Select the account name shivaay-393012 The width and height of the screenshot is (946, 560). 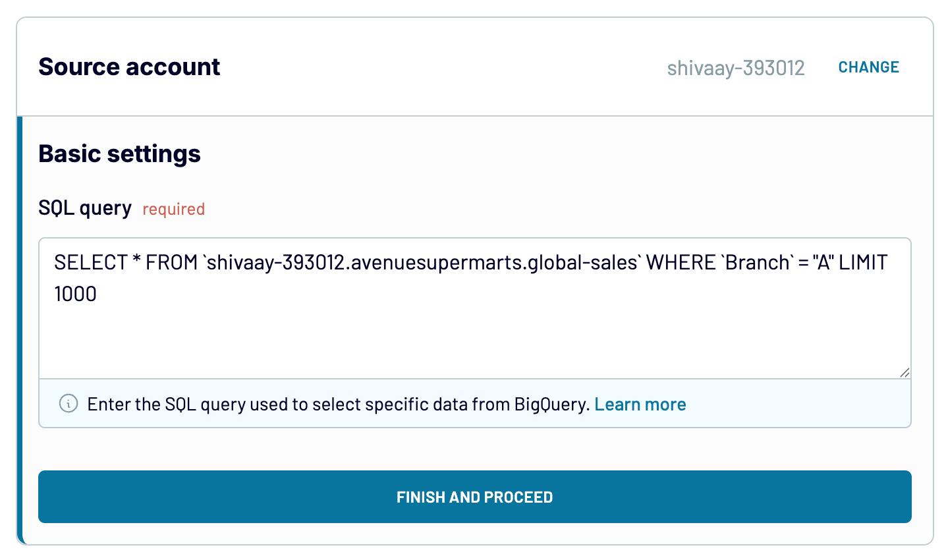(736, 67)
